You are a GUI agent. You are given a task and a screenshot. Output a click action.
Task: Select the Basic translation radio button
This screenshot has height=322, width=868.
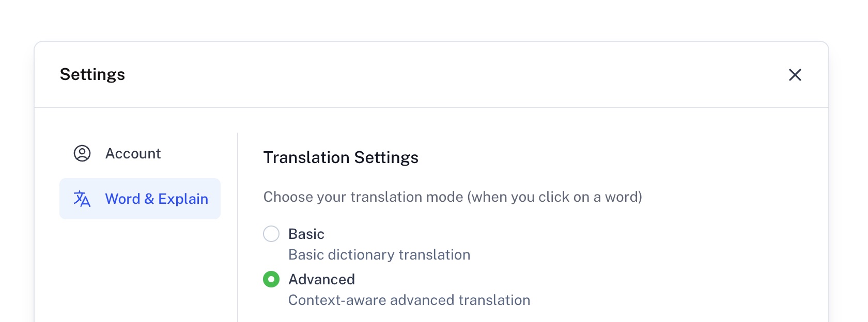click(x=271, y=234)
